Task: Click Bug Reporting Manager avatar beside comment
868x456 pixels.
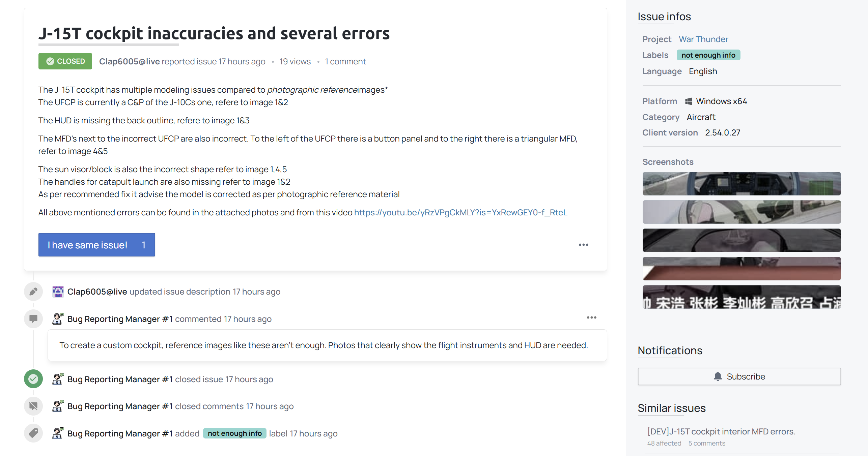Action: (x=58, y=318)
